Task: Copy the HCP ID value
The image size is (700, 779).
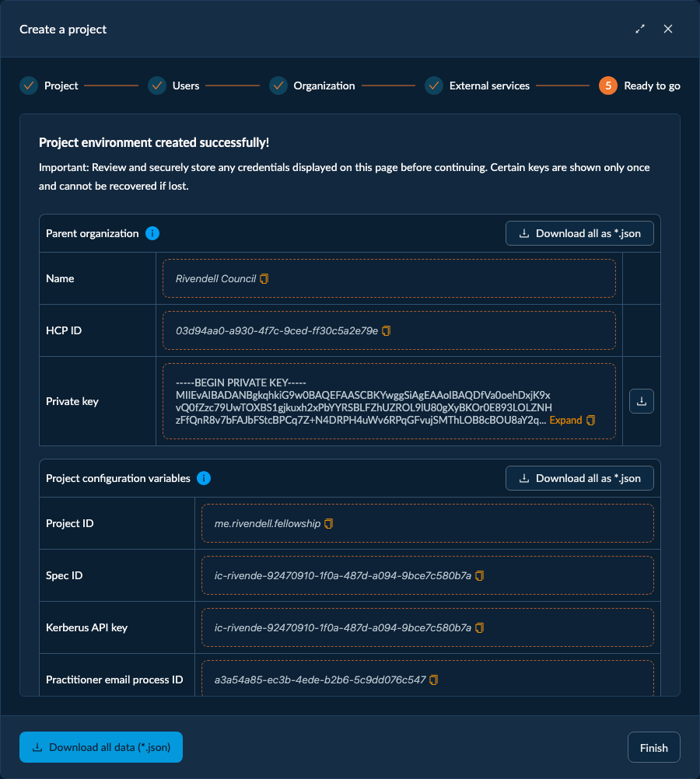Action: [x=387, y=331]
